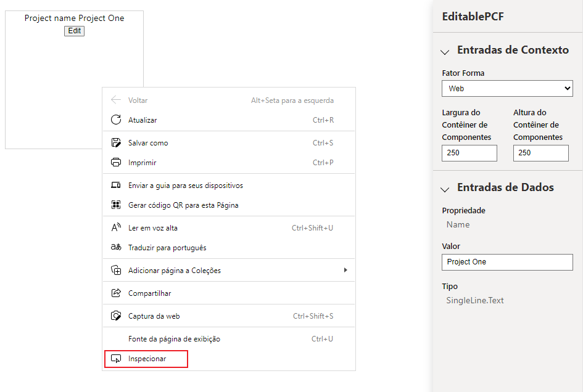
Task: Click the Compartilhar share icon
Action: (116, 293)
